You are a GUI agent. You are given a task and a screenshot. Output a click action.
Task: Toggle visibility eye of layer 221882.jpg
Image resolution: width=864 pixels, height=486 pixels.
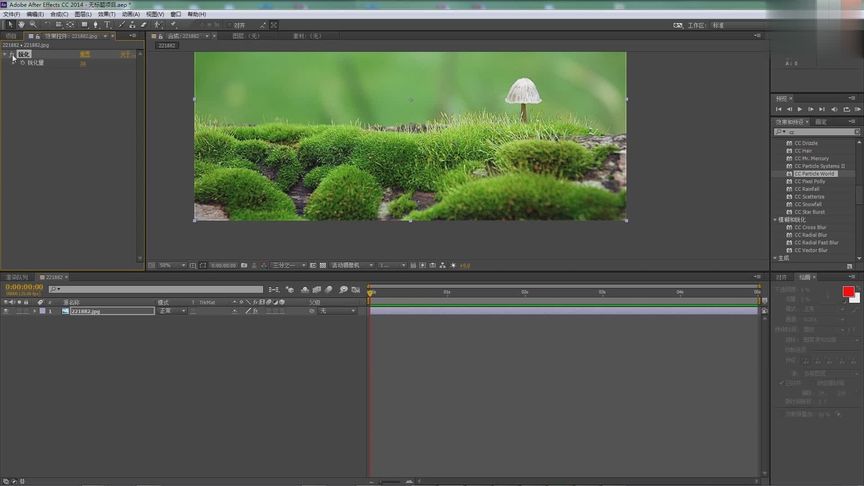(6, 311)
